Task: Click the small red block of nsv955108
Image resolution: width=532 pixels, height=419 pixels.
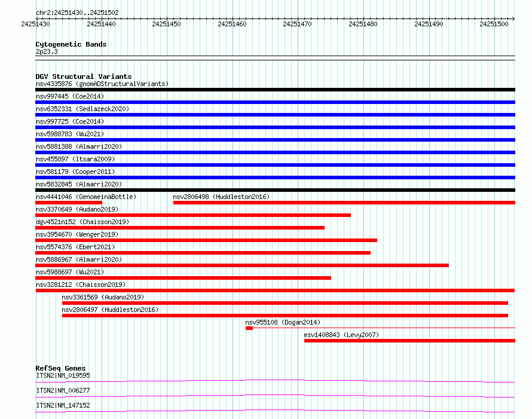Action: [x=249, y=328]
